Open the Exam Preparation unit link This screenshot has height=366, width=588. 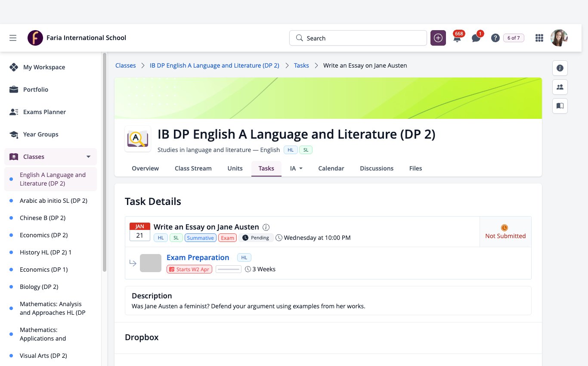(x=198, y=257)
